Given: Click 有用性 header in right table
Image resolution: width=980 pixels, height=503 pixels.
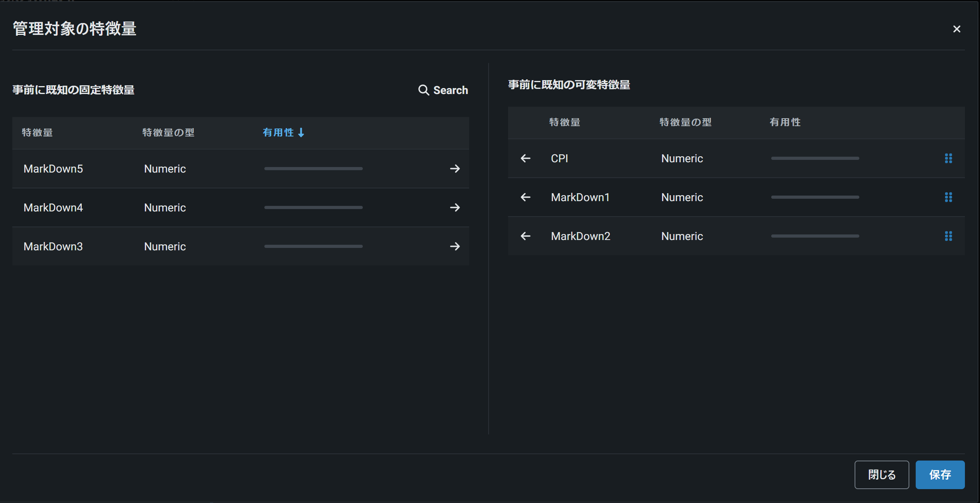Looking at the screenshot, I should pos(785,122).
